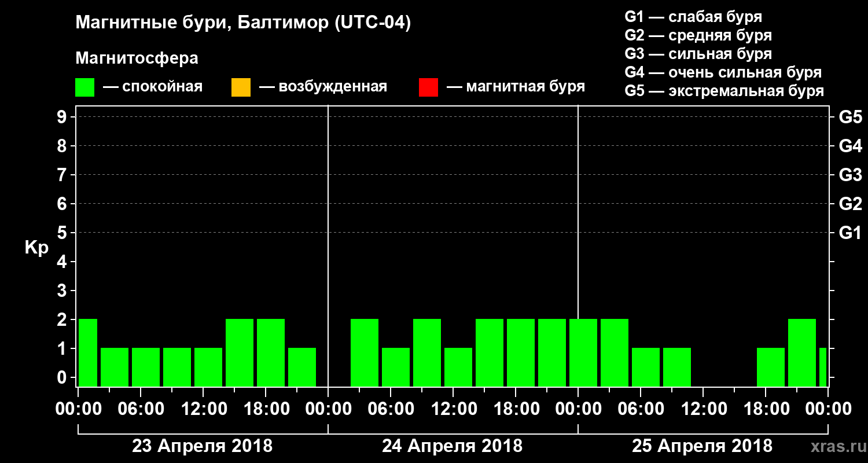868x463 pixels.
Task: Click the '18:00' time label for 24 April
Action: coord(516,409)
